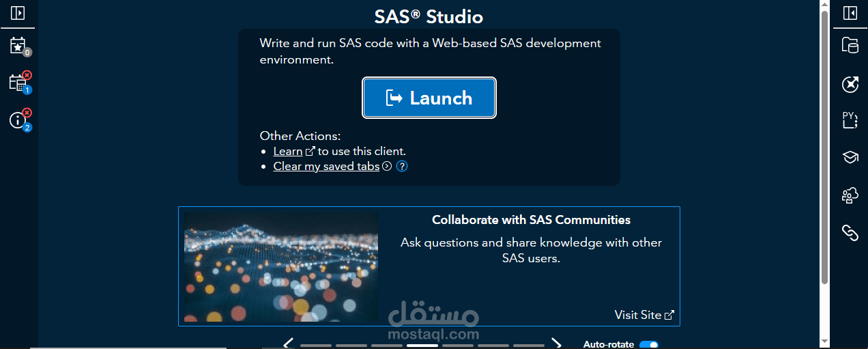Open the Python (PY) code icon
Image resolution: width=868 pixels, height=349 pixels.
(850, 120)
